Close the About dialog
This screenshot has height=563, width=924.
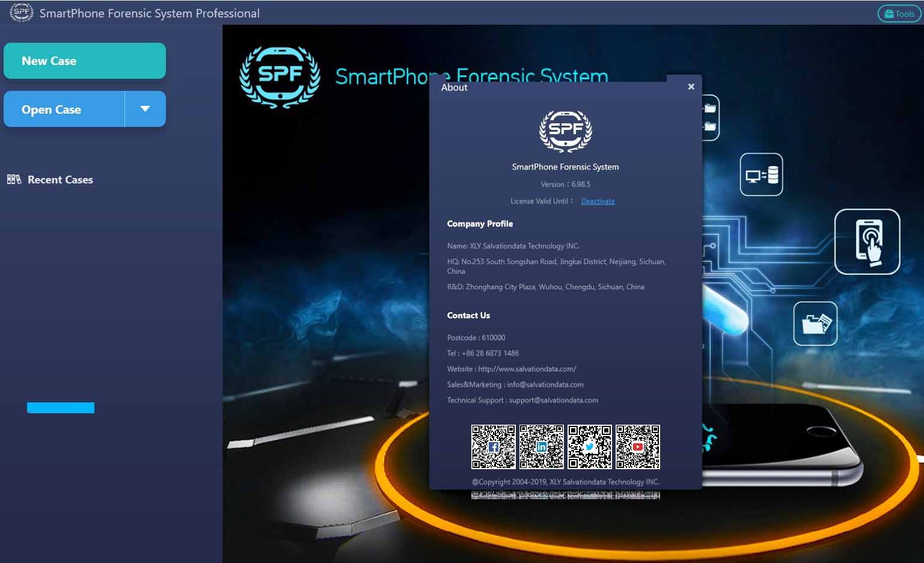(691, 86)
